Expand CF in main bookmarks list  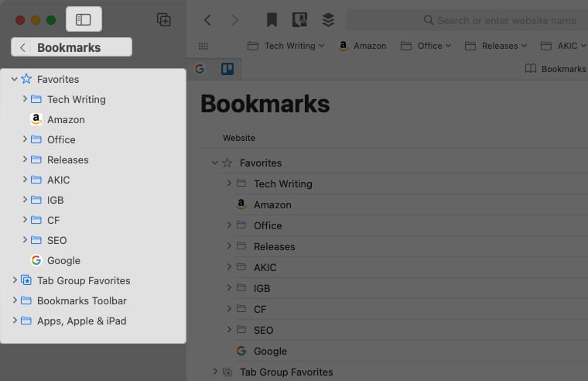[229, 308]
